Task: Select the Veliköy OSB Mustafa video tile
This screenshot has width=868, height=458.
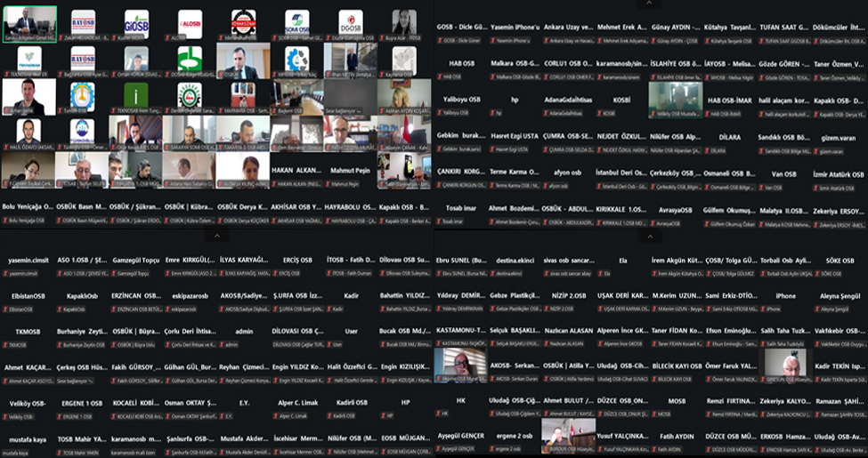Action: pos(675,100)
